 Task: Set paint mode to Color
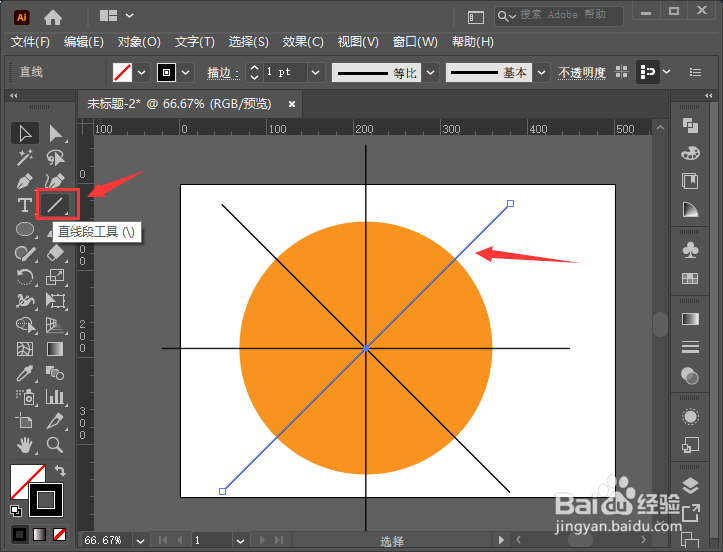coord(19,534)
